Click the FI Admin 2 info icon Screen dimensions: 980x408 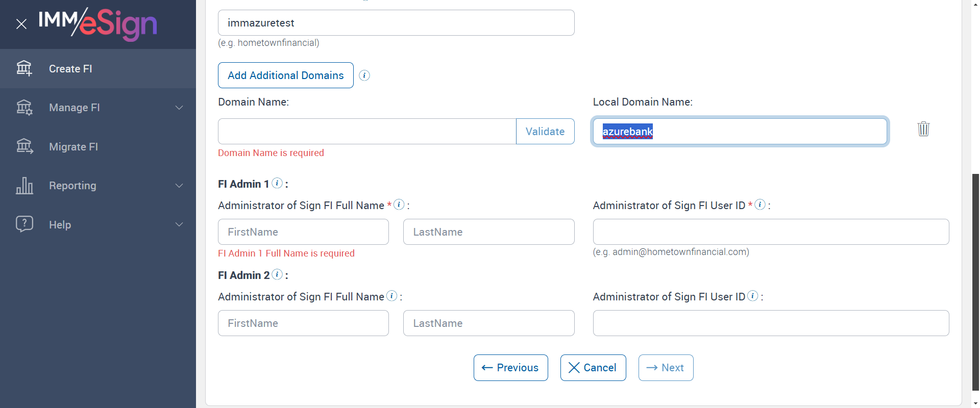point(277,274)
